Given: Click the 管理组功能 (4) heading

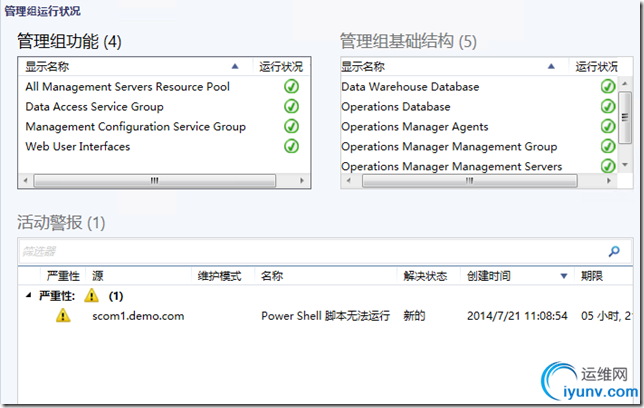Looking at the screenshot, I should click(69, 41).
